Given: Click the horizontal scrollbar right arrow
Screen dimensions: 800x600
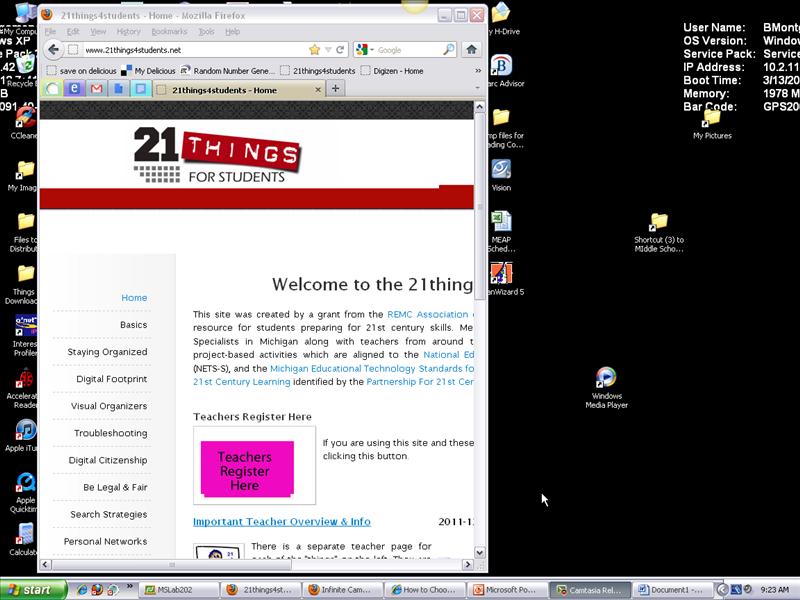Looking at the screenshot, I should (467, 564).
